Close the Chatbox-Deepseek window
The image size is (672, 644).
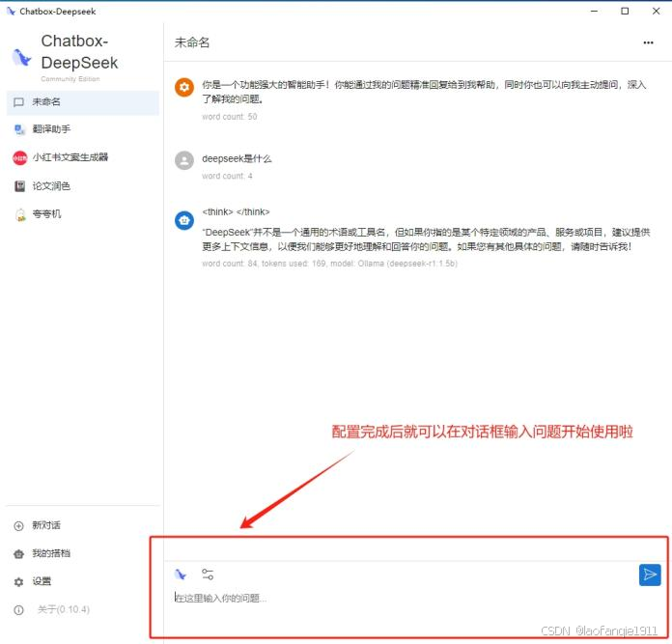[657, 12]
